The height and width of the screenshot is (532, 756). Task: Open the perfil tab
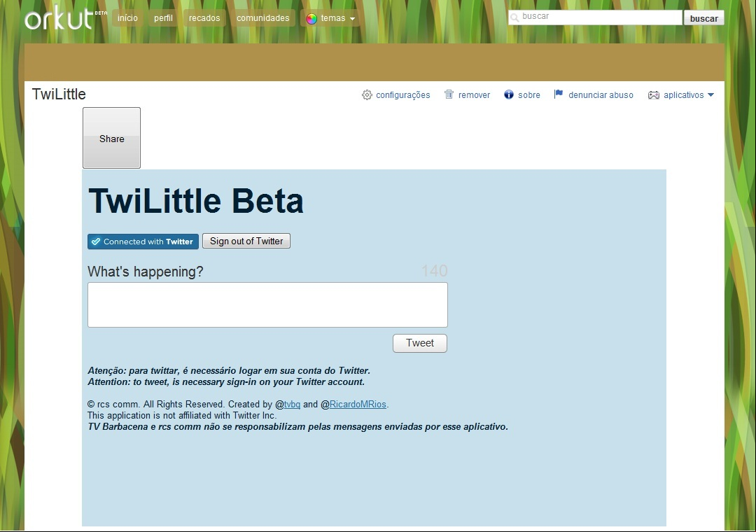[x=163, y=18]
